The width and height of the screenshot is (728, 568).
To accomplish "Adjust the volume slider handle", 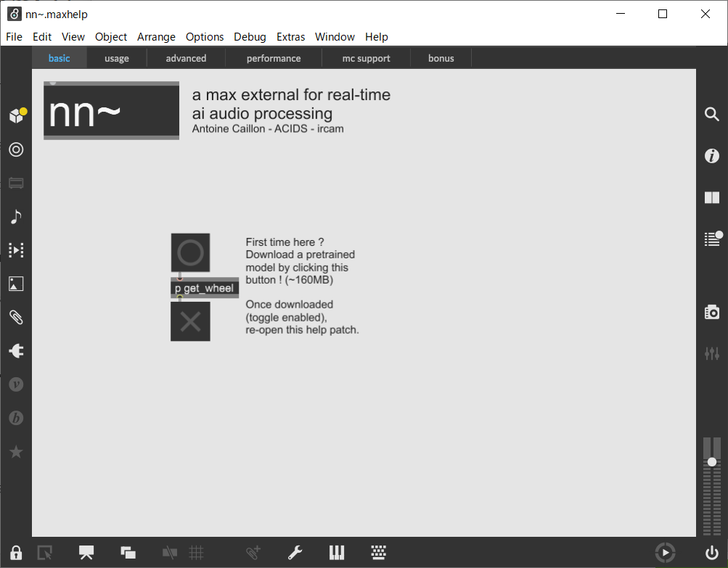I will click(712, 462).
